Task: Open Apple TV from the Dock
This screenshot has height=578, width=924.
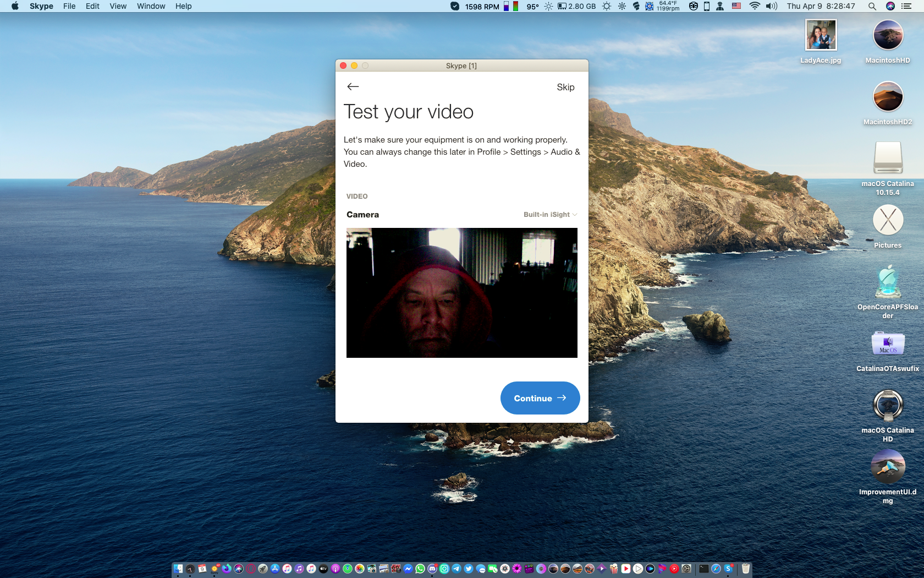Action: [323, 569]
